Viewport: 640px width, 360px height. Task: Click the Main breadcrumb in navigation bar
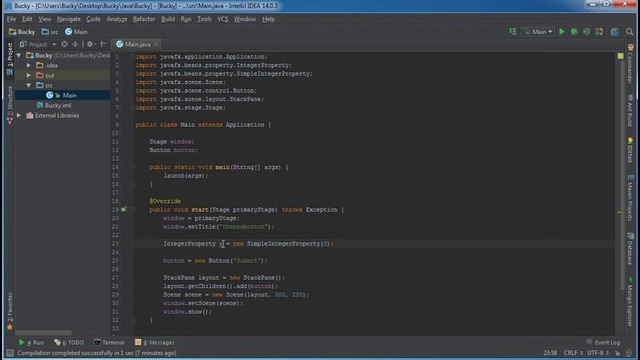click(x=76, y=32)
